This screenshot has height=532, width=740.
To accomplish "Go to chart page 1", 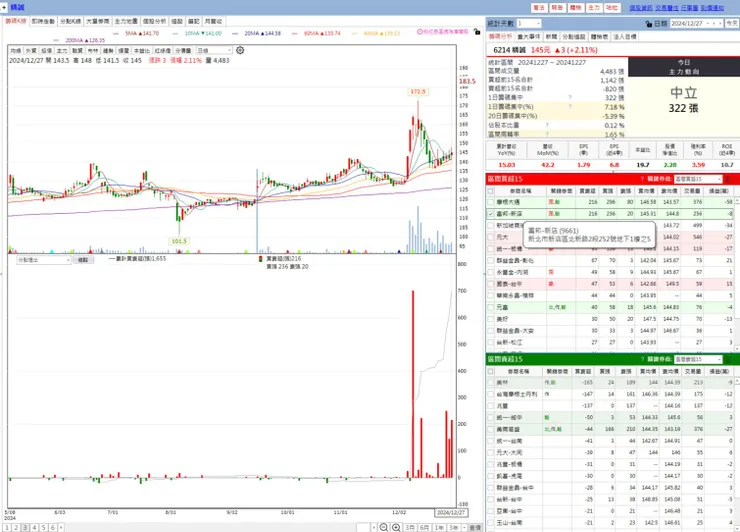I will pos(7,528).
